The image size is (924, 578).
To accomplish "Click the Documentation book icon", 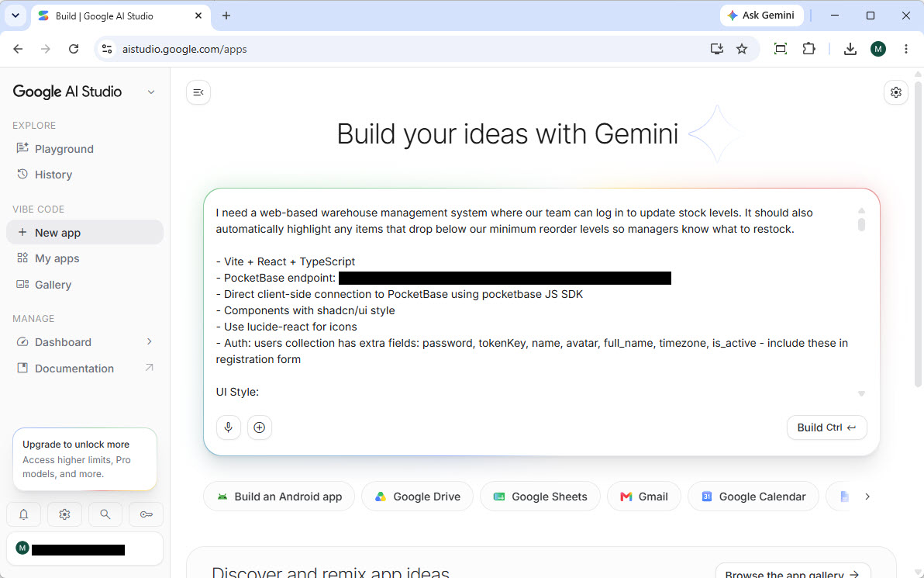I will (x=22, y=368).
